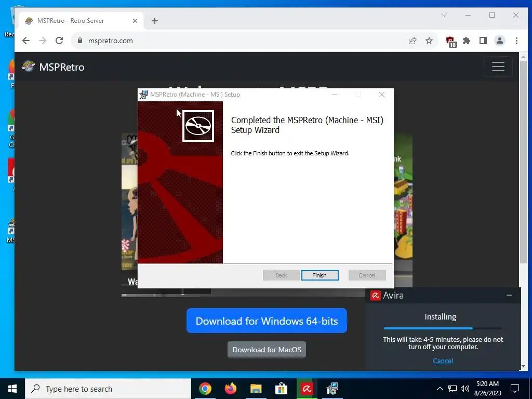The width and height of the screenshot is (532, 399).
Task: Click the greyed Cancel button in setup wizard
Action: [x=367, y=275]
